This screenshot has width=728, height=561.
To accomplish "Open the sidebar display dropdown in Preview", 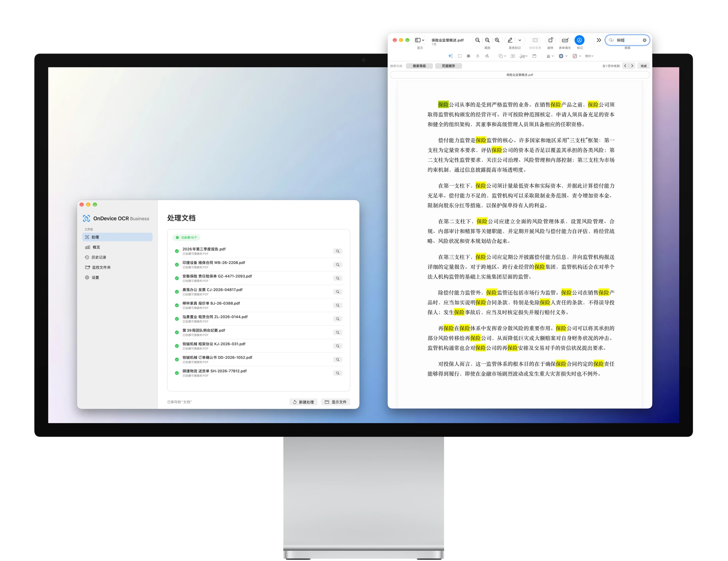I will (x=420, y=40).
